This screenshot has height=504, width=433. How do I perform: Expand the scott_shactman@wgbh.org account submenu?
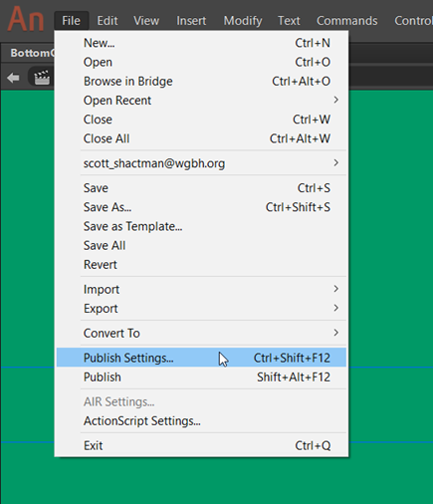(201, 163)
